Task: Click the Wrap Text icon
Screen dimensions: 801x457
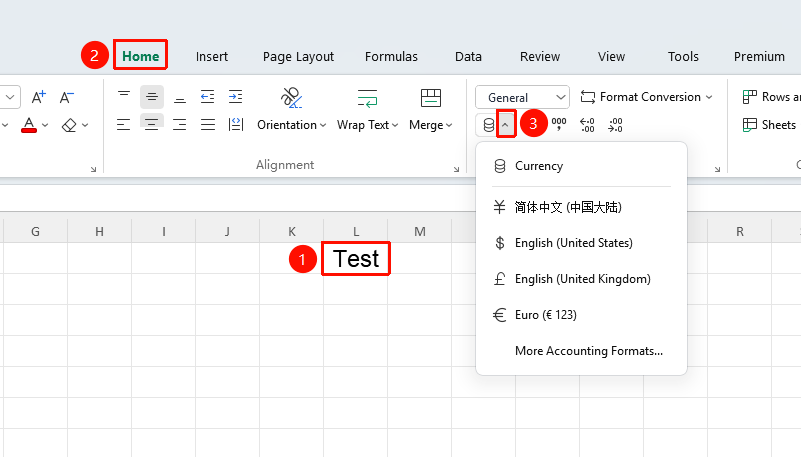Action: tap(367, 98)
